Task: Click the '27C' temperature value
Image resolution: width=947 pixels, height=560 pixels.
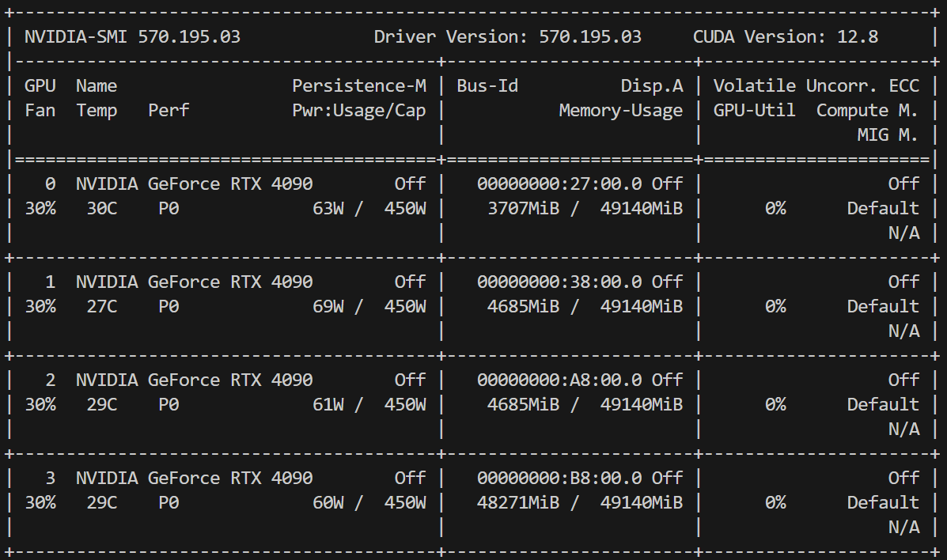Action: click(x=101, y=307)
